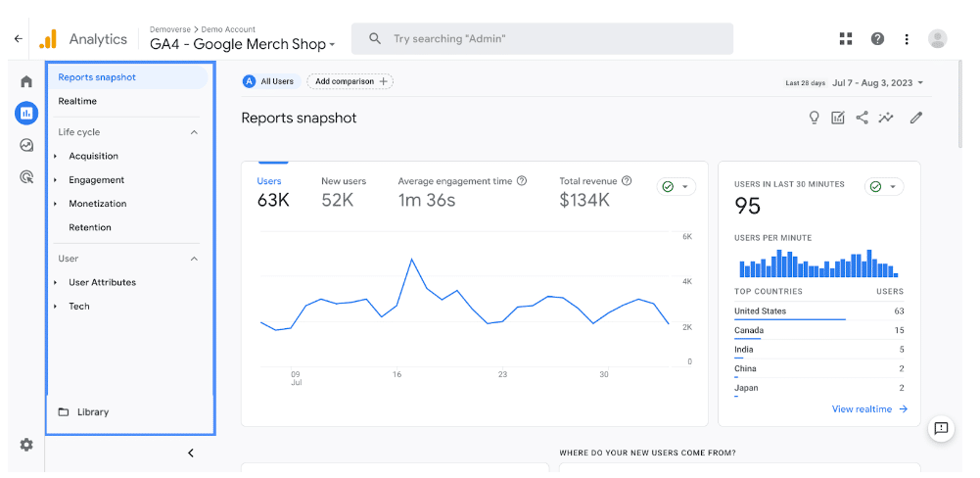980x478 pixels.
Task: Click the Customize report chart icon
Action: tap(837, 118)
